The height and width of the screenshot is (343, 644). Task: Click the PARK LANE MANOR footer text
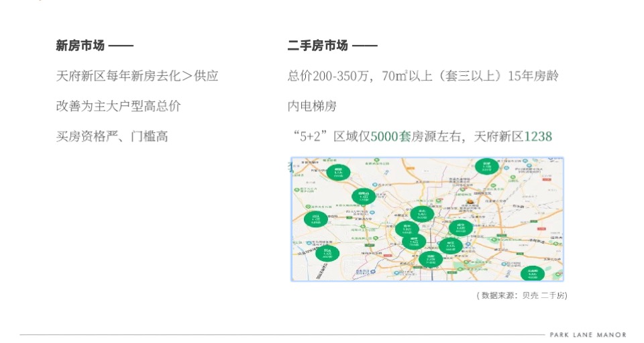[x=588, y=335]
